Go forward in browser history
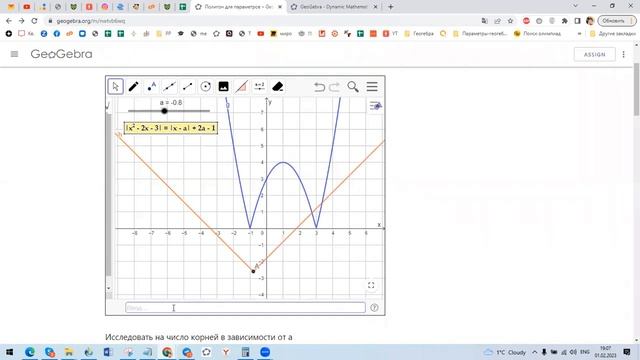 coord(21,21)
